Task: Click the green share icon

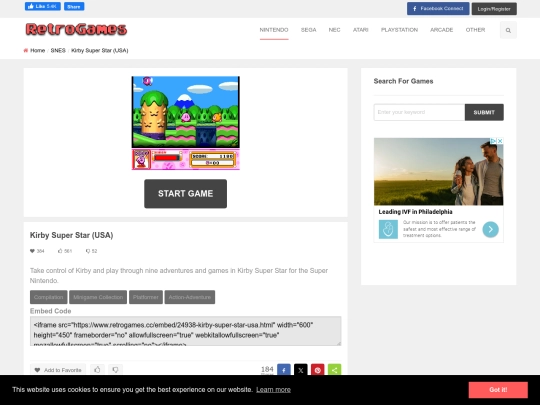Action: pos(334,370)
